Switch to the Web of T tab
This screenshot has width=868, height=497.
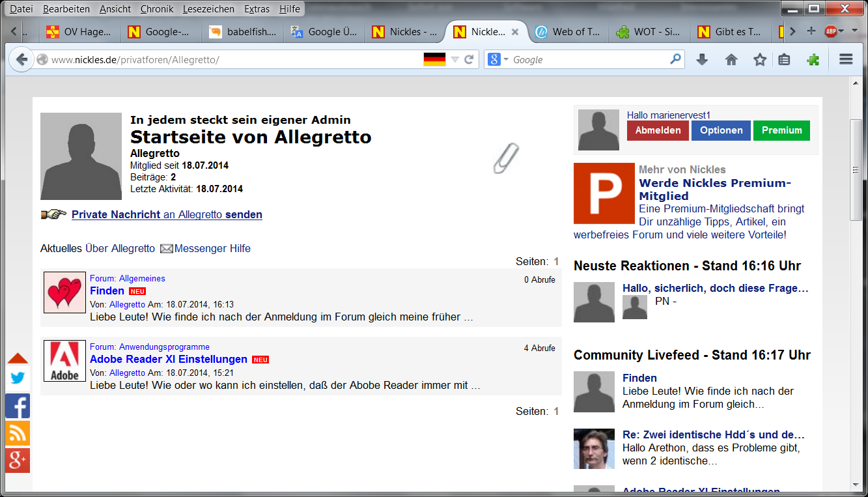click(568, 31)
